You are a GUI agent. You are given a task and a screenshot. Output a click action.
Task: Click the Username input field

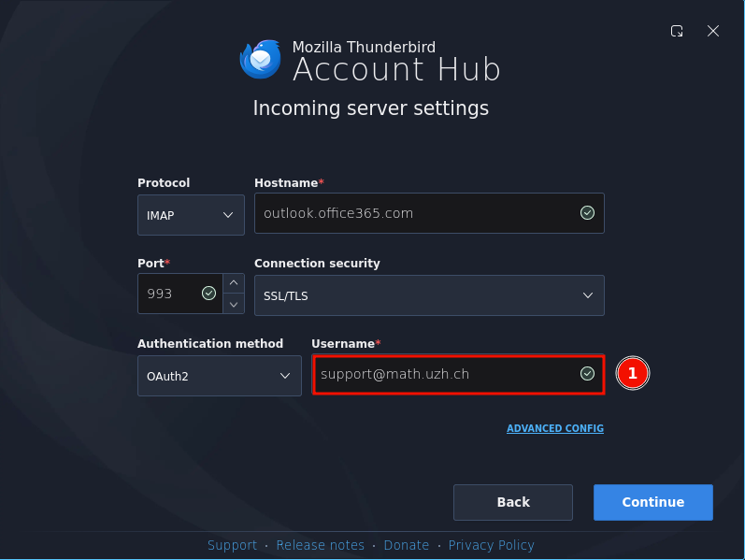459,374
